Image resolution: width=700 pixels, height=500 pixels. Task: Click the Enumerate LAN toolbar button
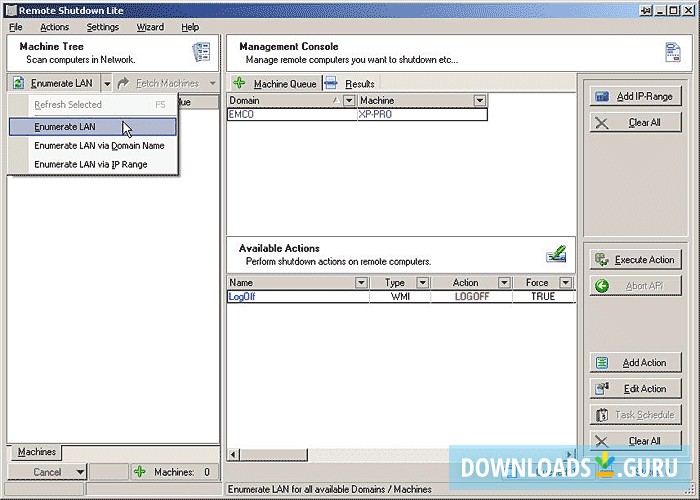pos(54,83)
